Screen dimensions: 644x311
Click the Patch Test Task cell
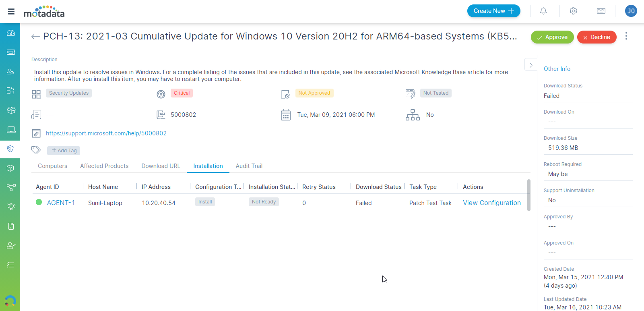point(430,203)
